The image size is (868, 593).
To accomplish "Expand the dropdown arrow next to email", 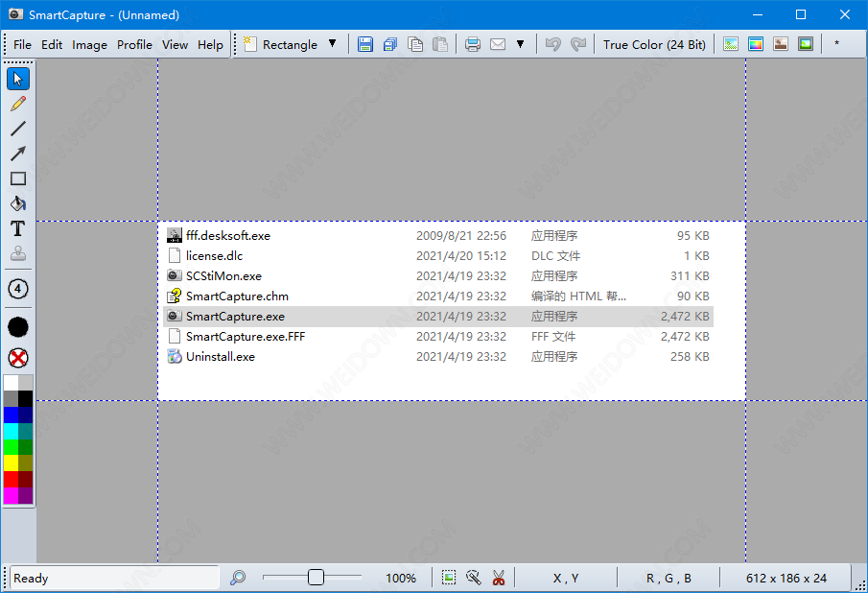I will pos(521,44).
